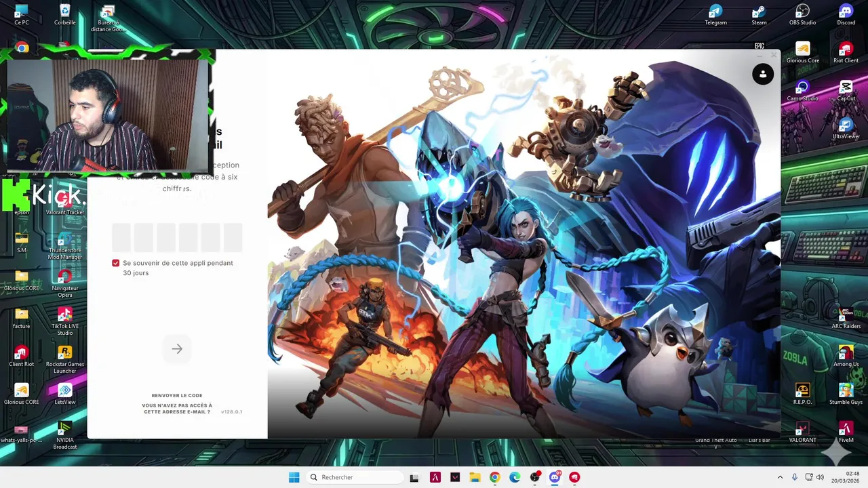The image size is (868, 488).
Task: Open the Client Riot desktop shortcut
Action: click(x=22, y=357)
